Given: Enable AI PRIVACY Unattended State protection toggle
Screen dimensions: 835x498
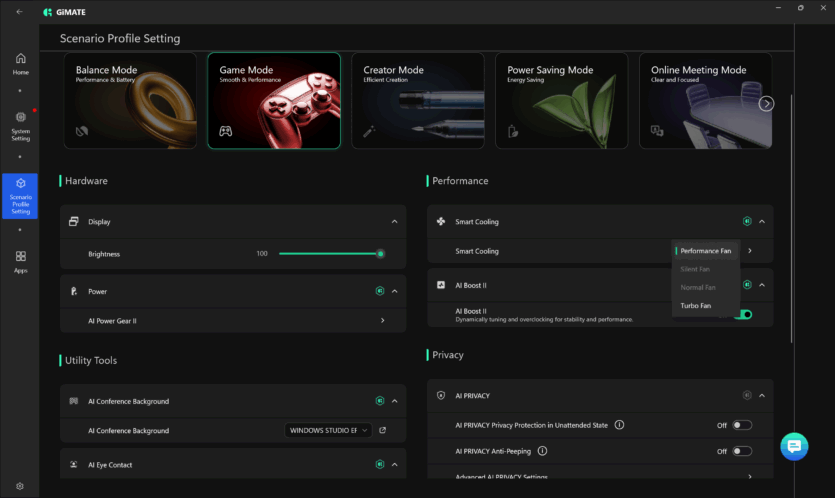Looking at the screenshot, I should (742, 425).
